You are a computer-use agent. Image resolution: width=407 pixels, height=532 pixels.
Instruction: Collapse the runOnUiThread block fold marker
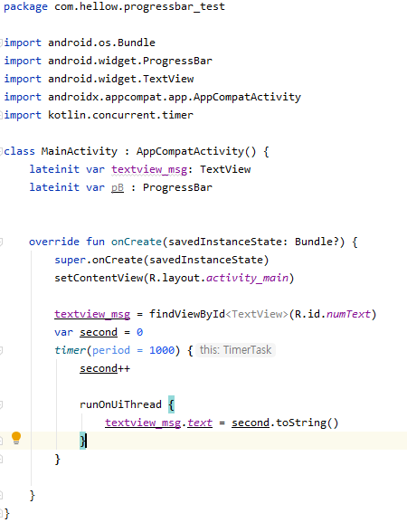point(1,404)
